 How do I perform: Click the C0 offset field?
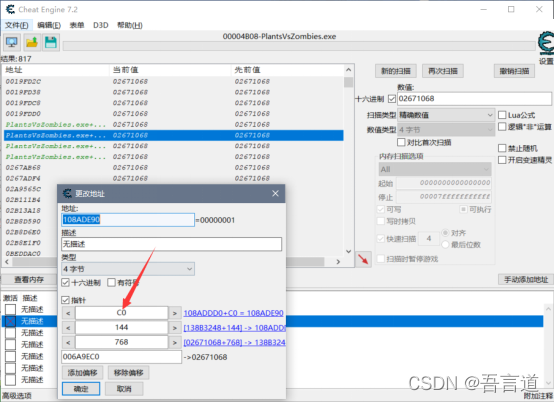coord(122,313)
